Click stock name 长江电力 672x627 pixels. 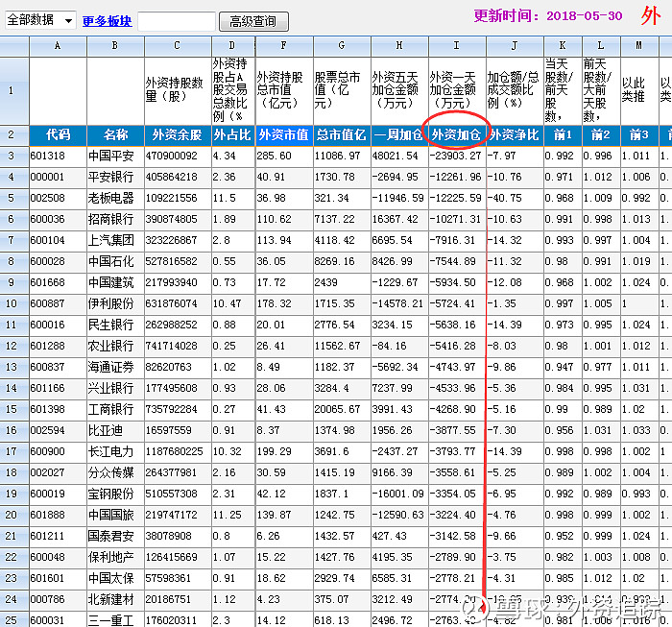click(110, 451)
